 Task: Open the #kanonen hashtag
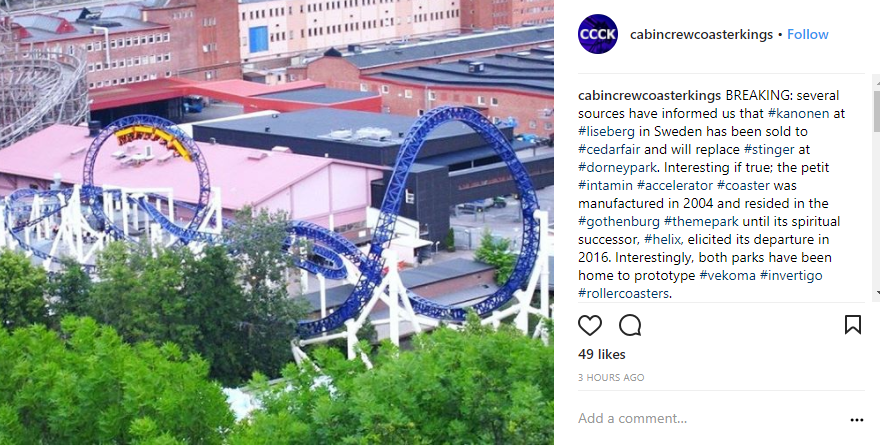point(798,113)
